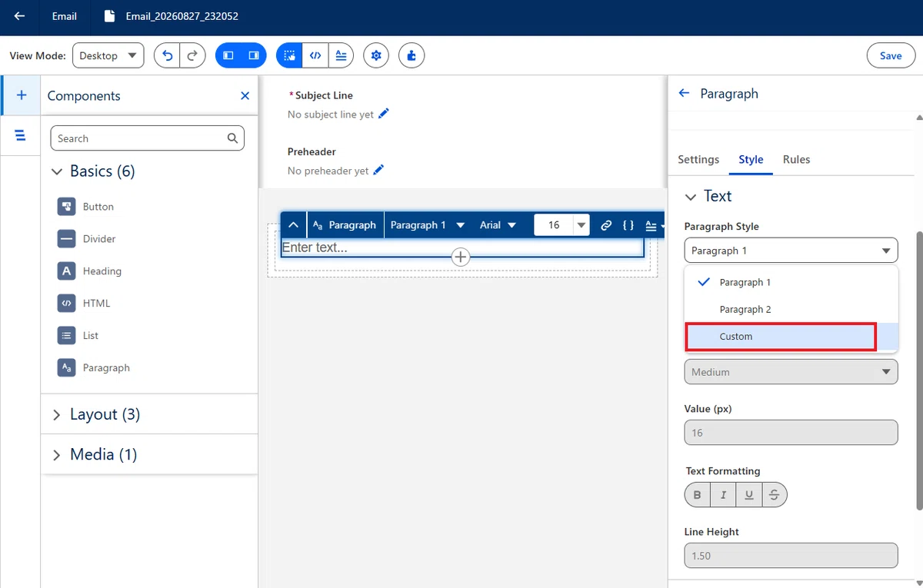The width and height of the screenshot is (923, 588).
Task: Close the Components panel
Action: pos(245,96)
